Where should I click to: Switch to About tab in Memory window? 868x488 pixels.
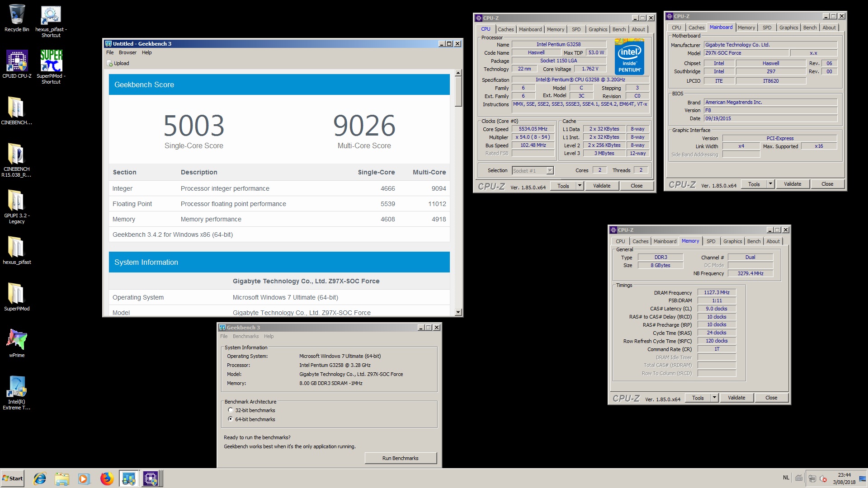click(773, 241)
